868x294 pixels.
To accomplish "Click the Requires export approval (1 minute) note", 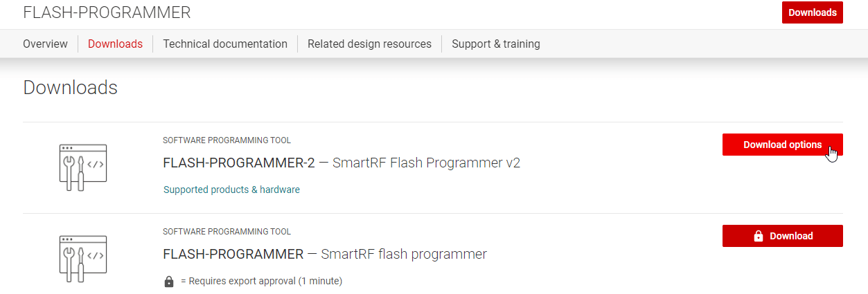I will [261, 281].
